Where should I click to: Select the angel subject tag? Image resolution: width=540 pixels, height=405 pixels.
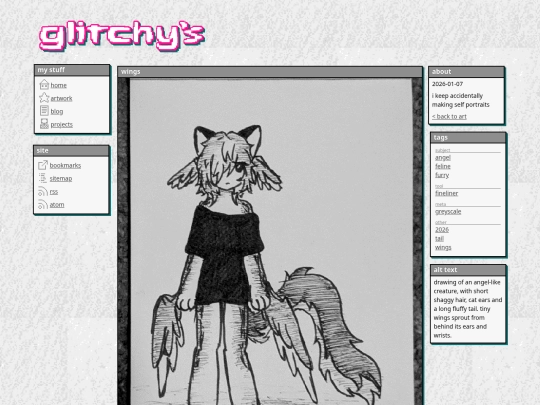pos(443,157)
